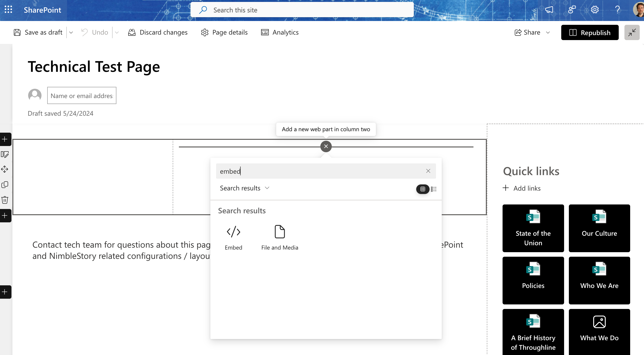Add a section below with middle plus icon

coord(5,215)
